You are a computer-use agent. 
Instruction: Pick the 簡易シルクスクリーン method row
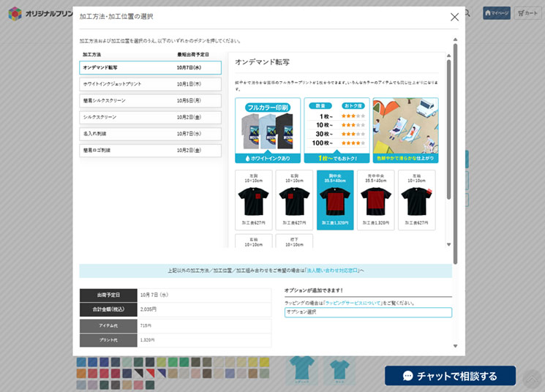coord(150,101)
